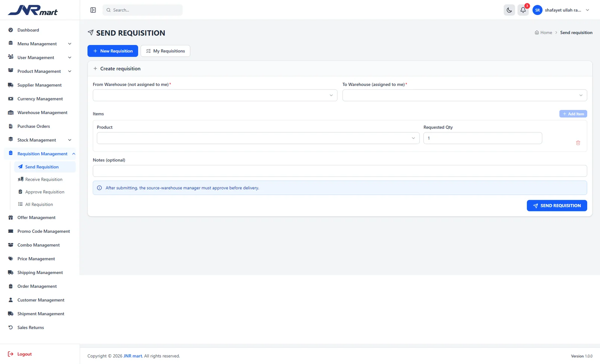Image resolution: width=600 pixels, height=364 pixels.
Task: Click the Order Management icon
Action: (10, 286)
